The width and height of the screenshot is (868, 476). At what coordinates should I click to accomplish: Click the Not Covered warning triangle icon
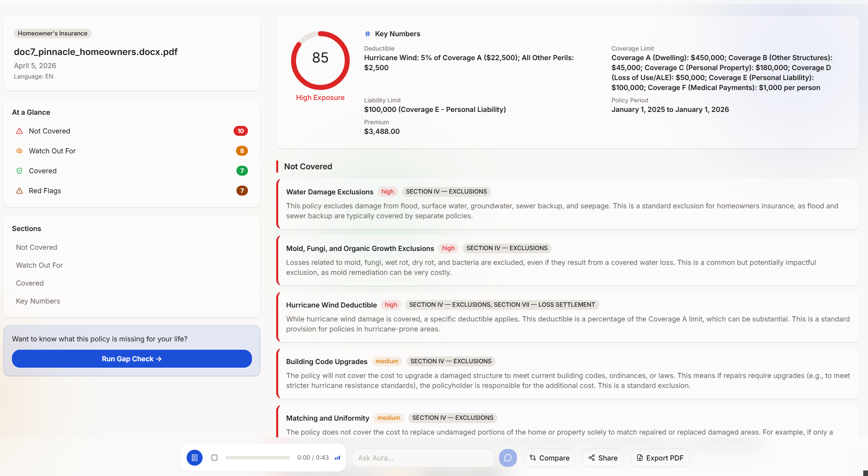coord(19,131)
